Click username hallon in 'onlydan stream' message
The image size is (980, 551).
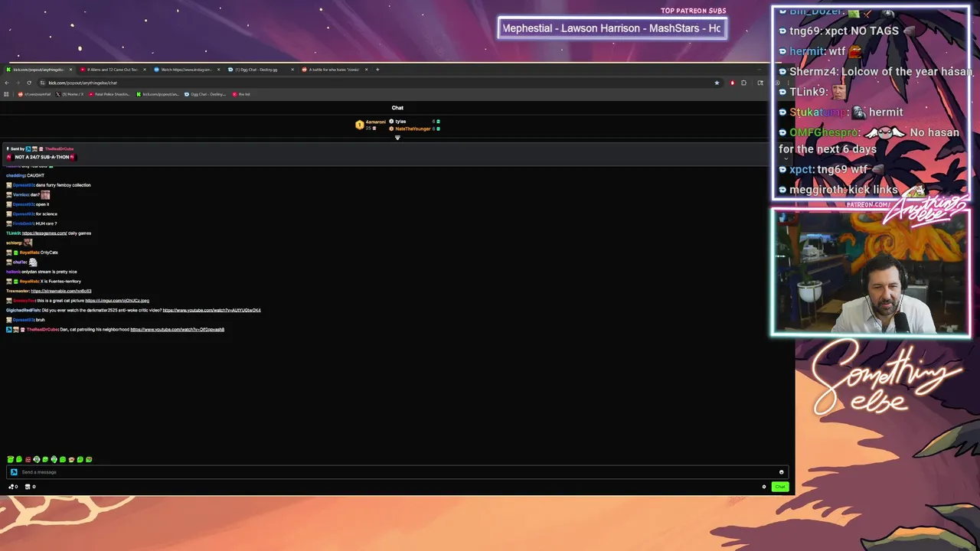(x=12, y=272)
